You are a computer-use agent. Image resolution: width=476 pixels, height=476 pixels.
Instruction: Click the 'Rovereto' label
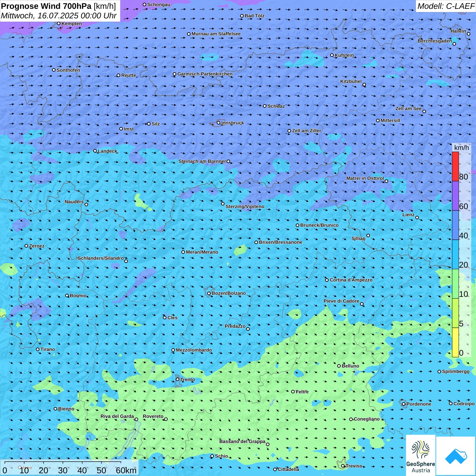pyautogui.click(x=153, y=416)
